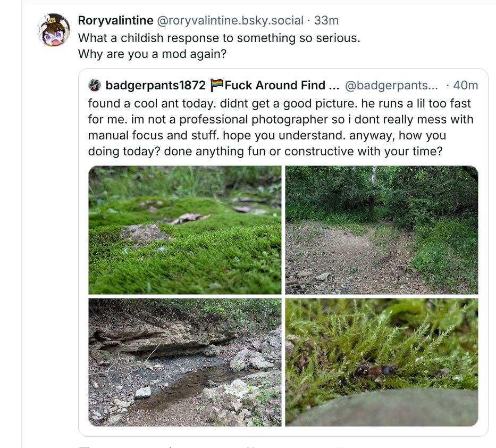The image size is (496, 448).
Task: Click badgerpants1872's small avatar in quoted post
Action: (95, 85)
